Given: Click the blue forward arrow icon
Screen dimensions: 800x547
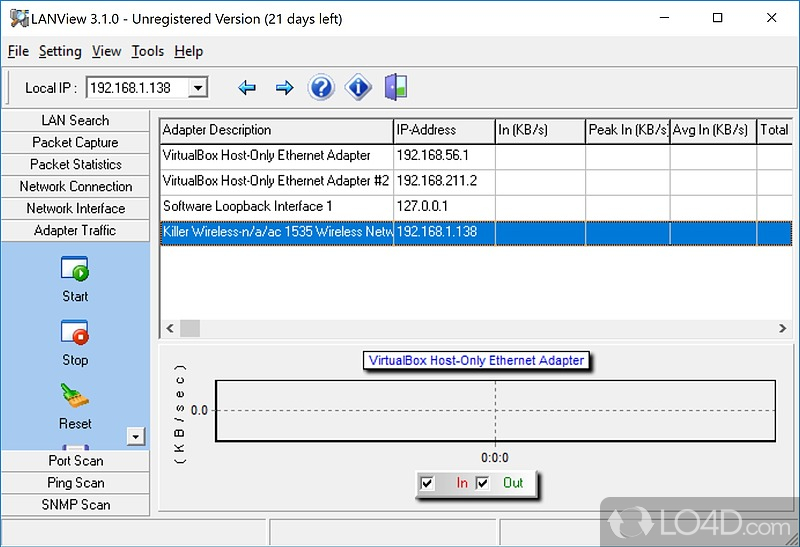Looking at the screenshot, I should click(x=284, y=88).
